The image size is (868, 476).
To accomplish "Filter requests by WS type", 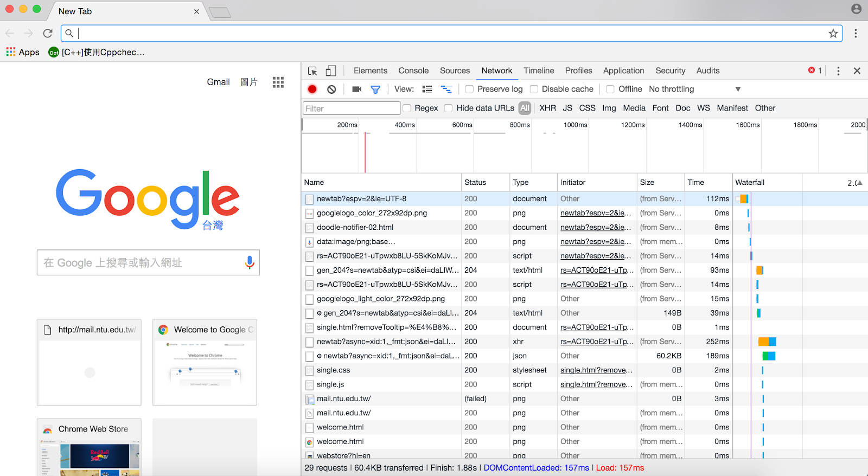I will (703, 108).
